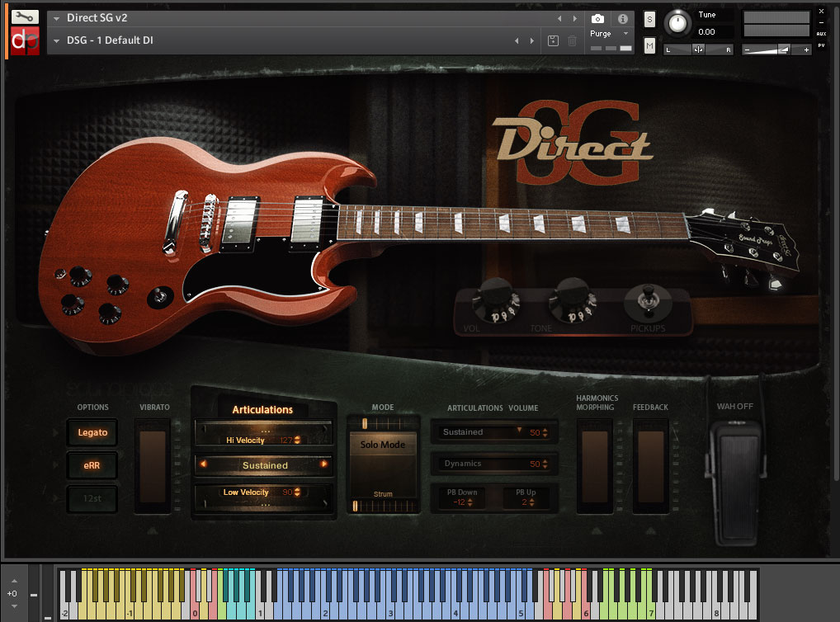The height and width of the screenshot is (622, 840).
Task: Click the trash icon beside the save icon
Action: coord(572,40)
